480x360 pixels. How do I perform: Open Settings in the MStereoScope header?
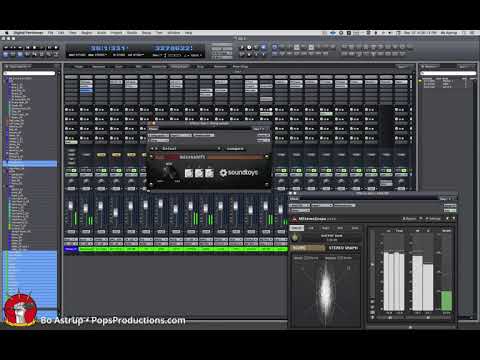click(x=434, y=219)
